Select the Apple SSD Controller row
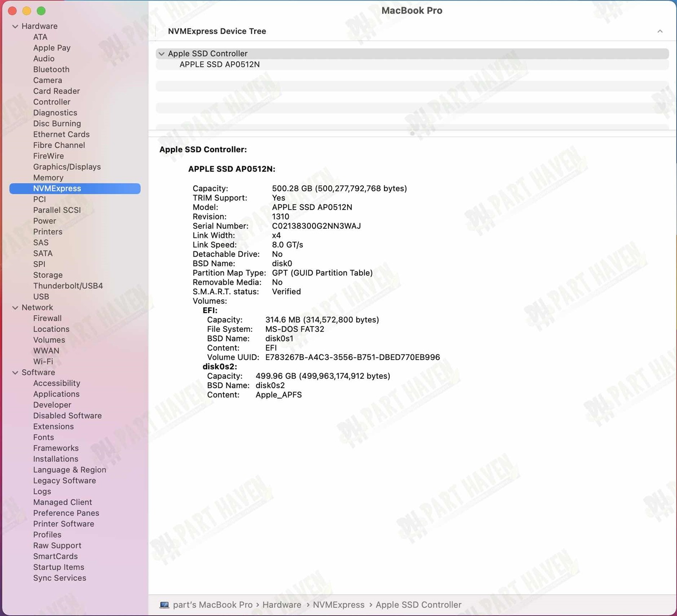 412,54
